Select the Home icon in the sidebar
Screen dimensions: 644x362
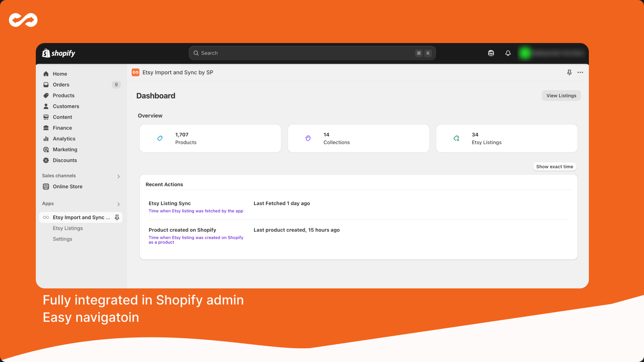click(46, 74)
